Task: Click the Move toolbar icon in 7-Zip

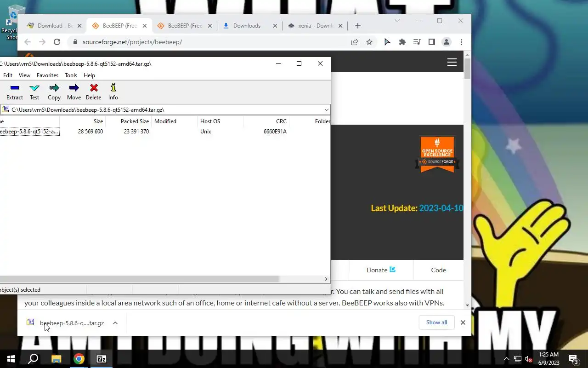Action: (74, 92)
